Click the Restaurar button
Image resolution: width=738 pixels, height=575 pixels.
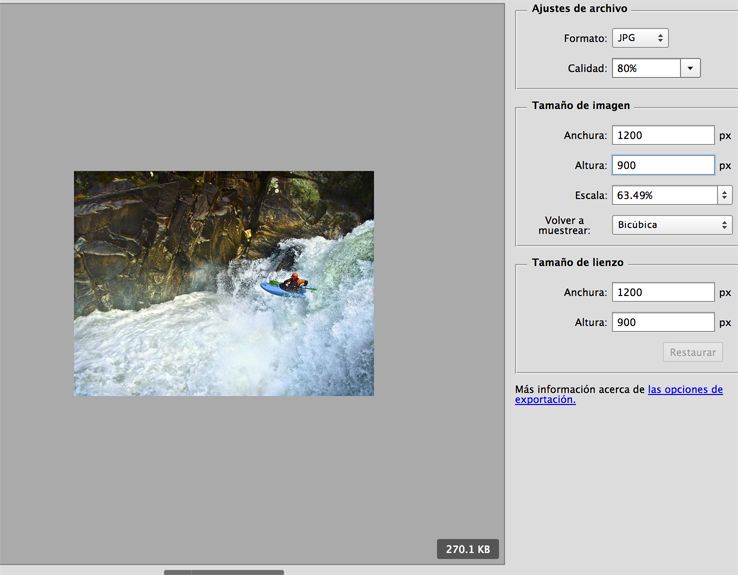[693, 352]
